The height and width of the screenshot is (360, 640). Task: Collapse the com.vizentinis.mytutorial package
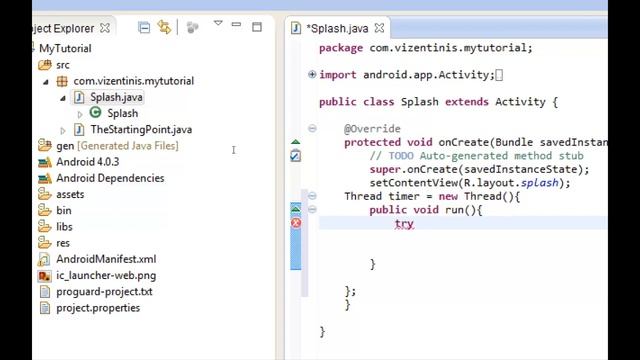[x=46, y=82]
